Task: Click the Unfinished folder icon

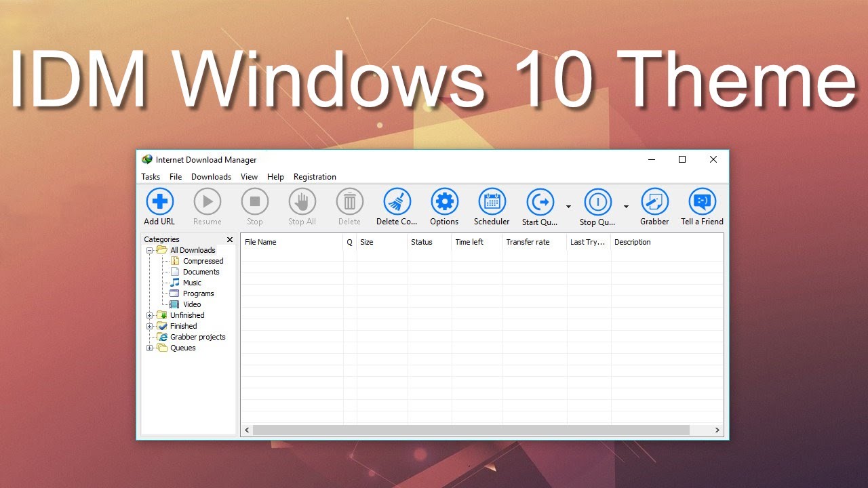Action: [x=162, y=315]
